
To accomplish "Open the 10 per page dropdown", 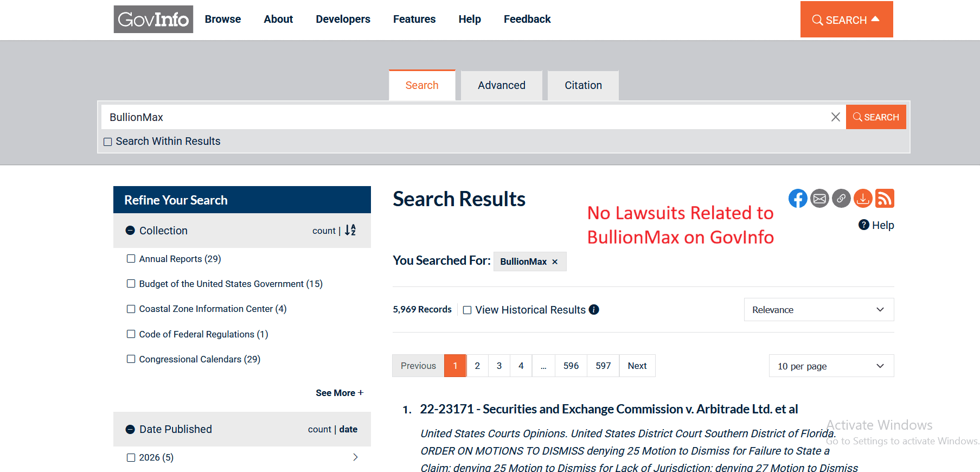I will 831,366.
